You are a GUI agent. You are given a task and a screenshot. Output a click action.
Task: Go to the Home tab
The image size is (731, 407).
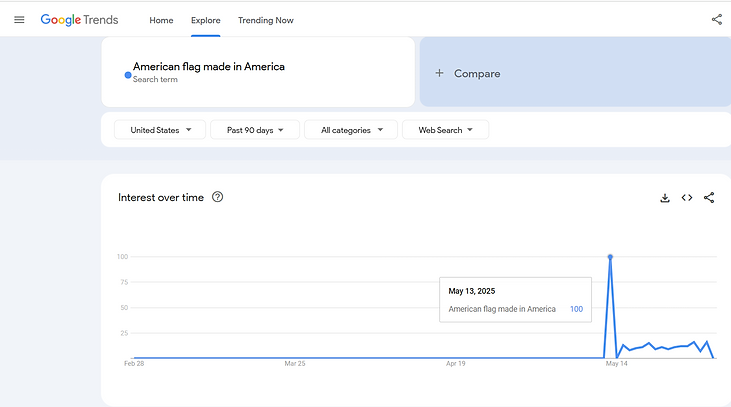point(161,21)
